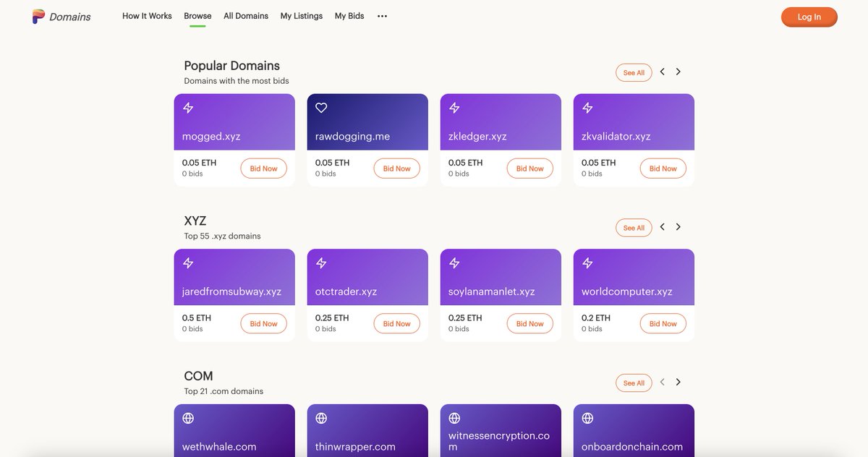This screenshot has height=457, width=868.
Task: Click Bid Now on zkvalidator.xyz
Action: pos(663,168)
